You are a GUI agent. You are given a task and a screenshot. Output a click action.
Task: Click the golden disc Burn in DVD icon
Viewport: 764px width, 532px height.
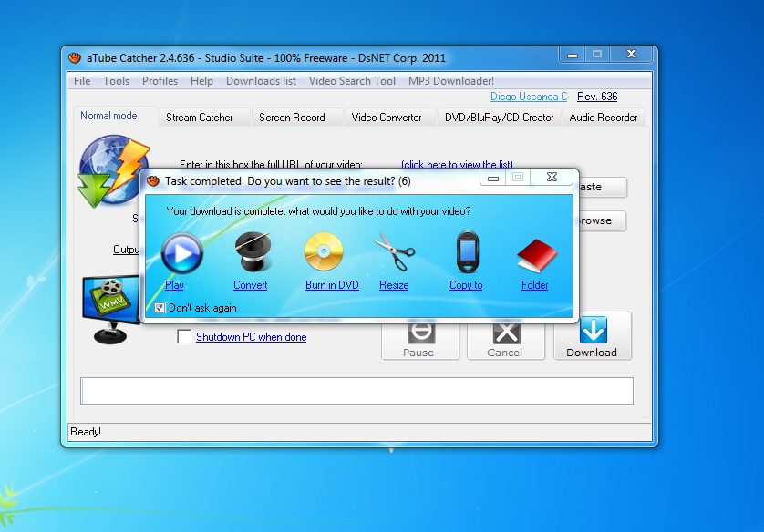[324, 251]
